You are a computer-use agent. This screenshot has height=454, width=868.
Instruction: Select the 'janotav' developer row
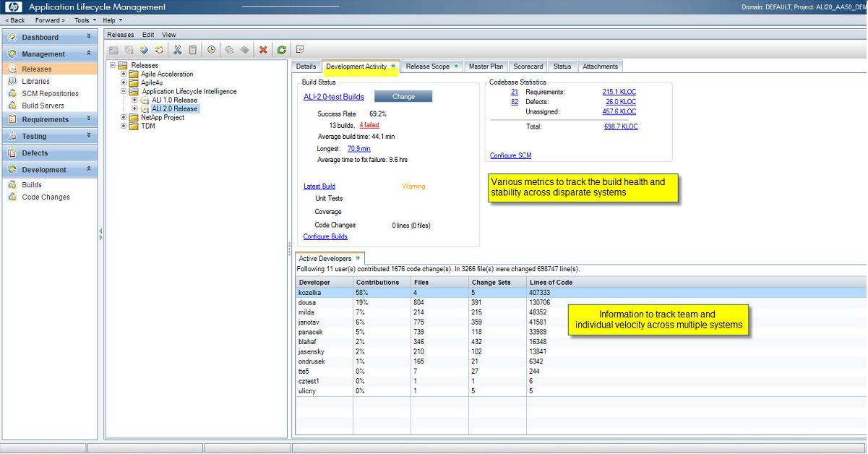coord(581,322)
